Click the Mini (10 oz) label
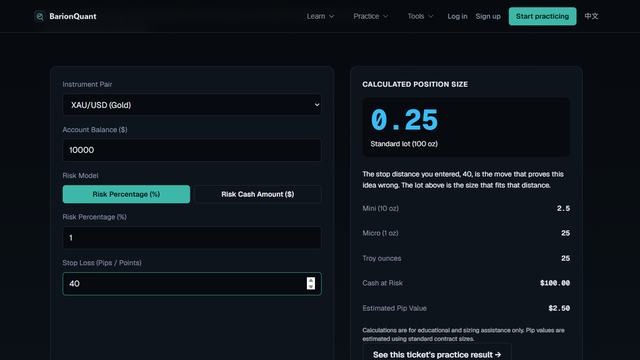 380,208
